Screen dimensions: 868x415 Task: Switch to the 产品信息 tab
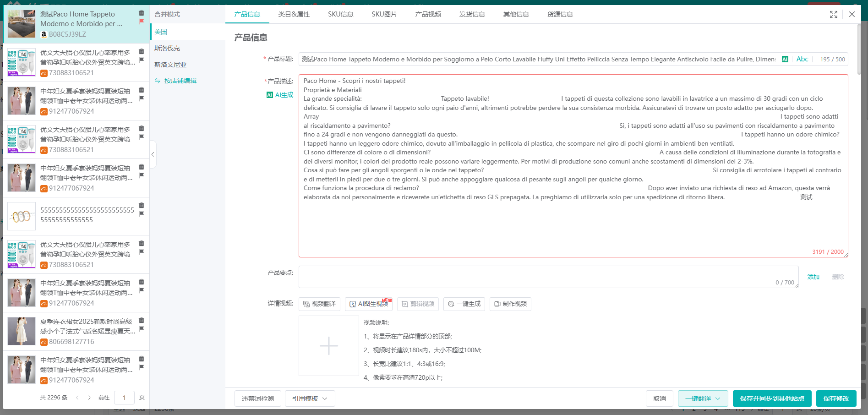(247, 14)
